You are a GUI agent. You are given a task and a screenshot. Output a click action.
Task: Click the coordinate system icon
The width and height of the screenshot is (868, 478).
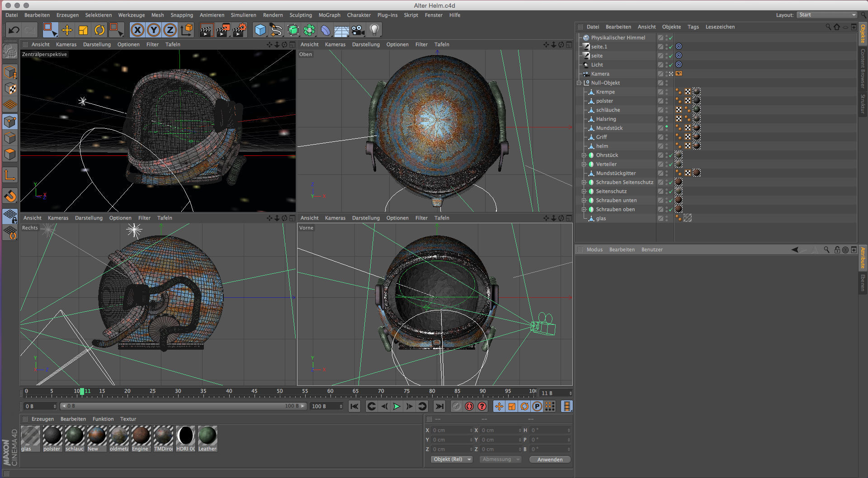coord(187,30)
